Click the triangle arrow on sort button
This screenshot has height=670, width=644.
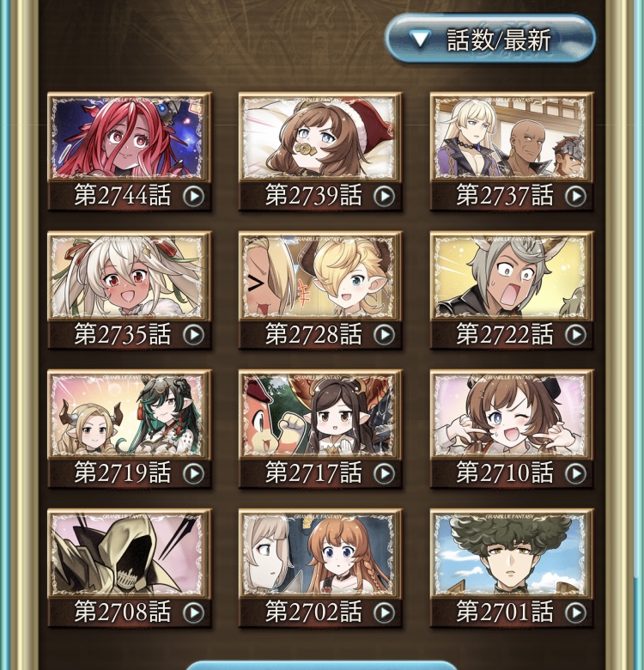click(420, 40)
